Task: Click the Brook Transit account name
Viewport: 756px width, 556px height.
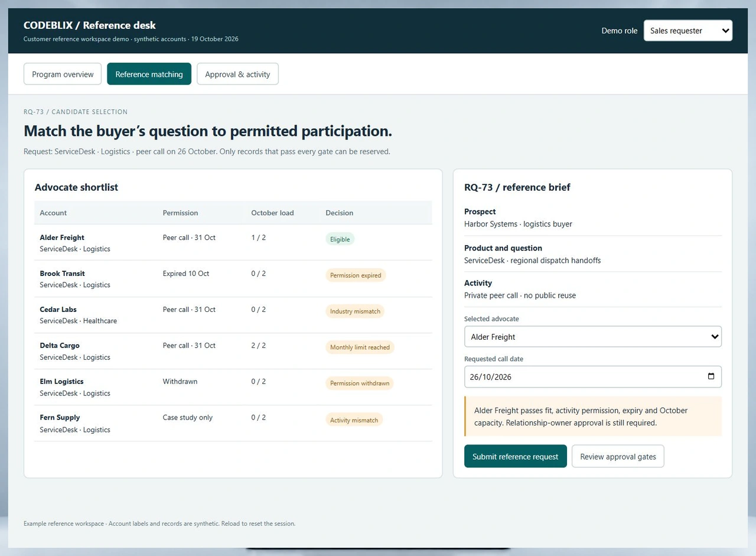Action: (62, 274)
